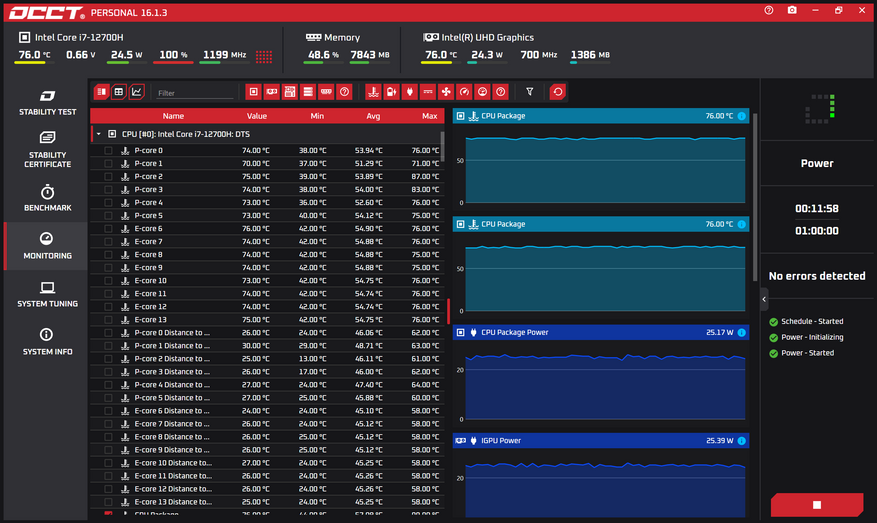
Task: Switch to graph-only view icon
Action: [136, 92]
